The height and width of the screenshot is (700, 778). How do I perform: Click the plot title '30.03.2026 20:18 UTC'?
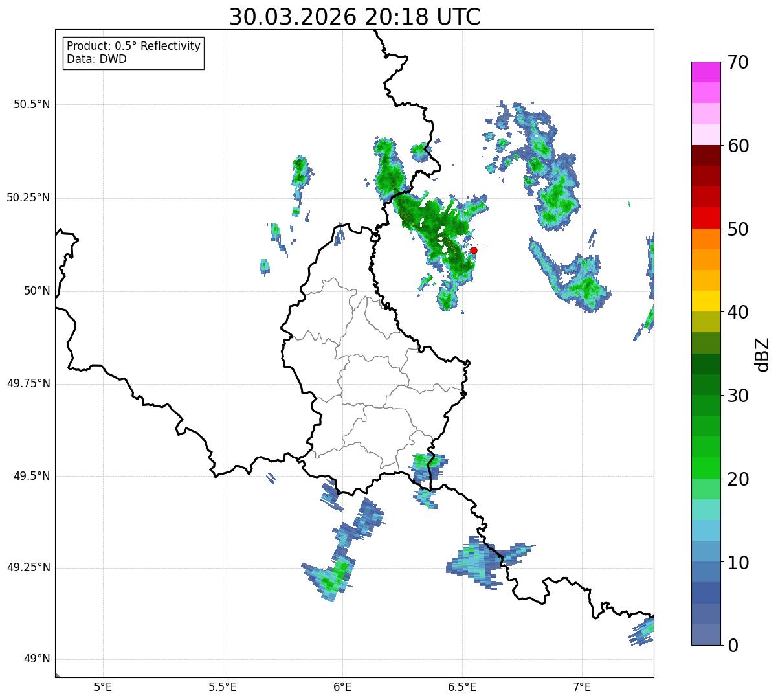[x=355, y=17]
